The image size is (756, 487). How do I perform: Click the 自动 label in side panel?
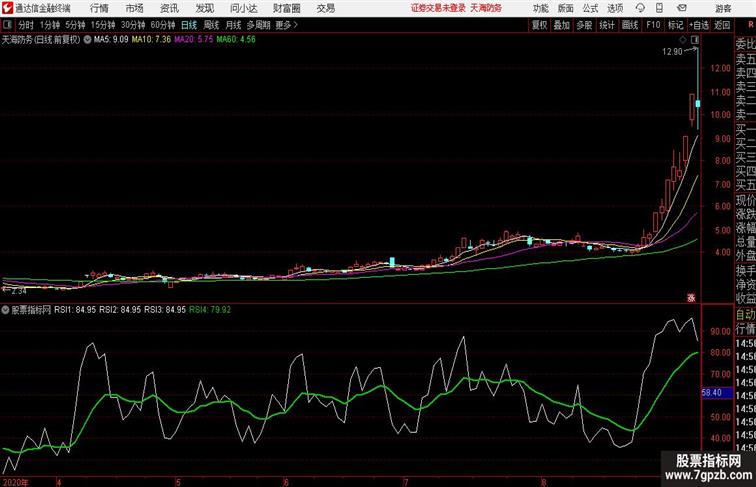pyautogui.click(x=745, y=315)
